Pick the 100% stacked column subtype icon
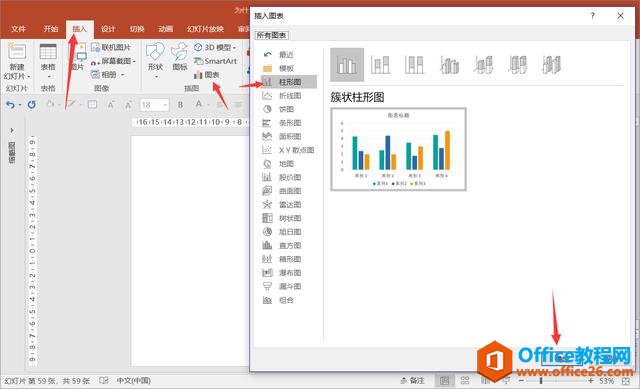The image size is (640, 389). click(x=414, y=64)
